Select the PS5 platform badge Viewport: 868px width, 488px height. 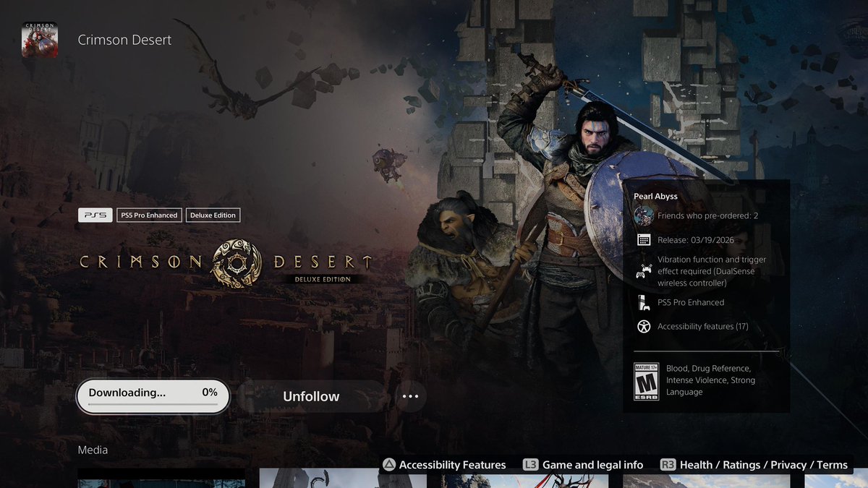(x=95, y=215)
